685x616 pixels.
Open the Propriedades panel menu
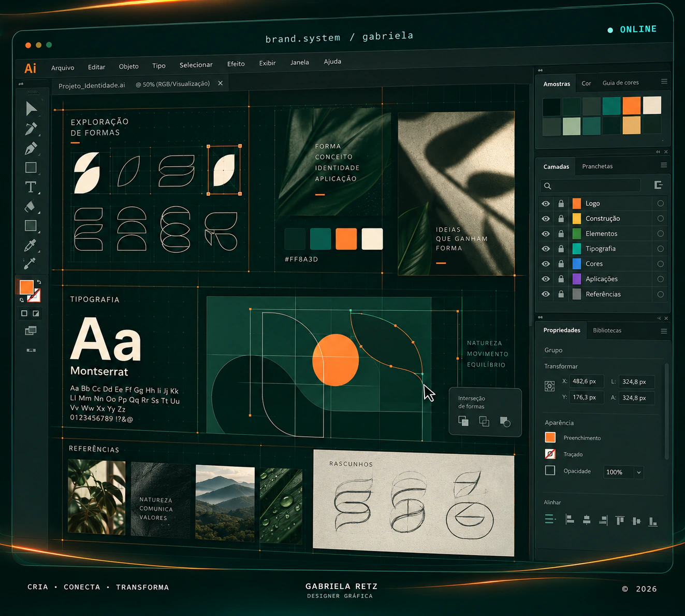click(664, 331)
